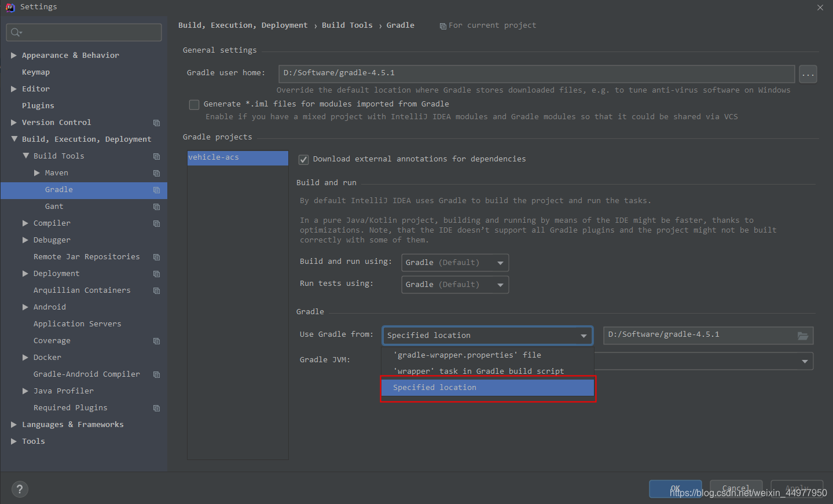Viewport: 833px width, 504px height.
Task: Expand the Maven node
Action: tap(37, 173)
